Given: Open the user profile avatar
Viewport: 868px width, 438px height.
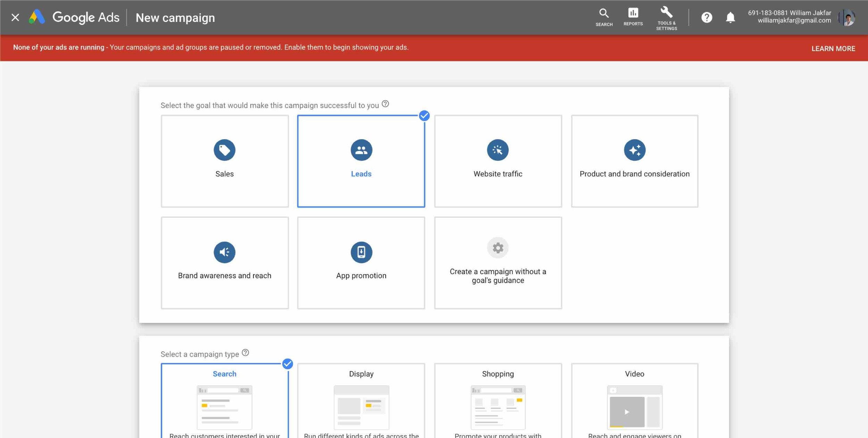Looking at the screenshot, I should point(848,17).
